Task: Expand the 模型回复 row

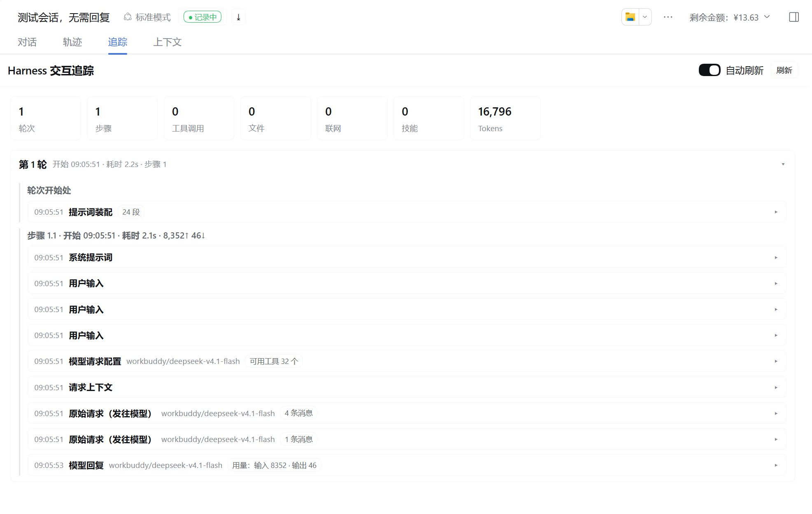Action: click(x=407, y=465)
